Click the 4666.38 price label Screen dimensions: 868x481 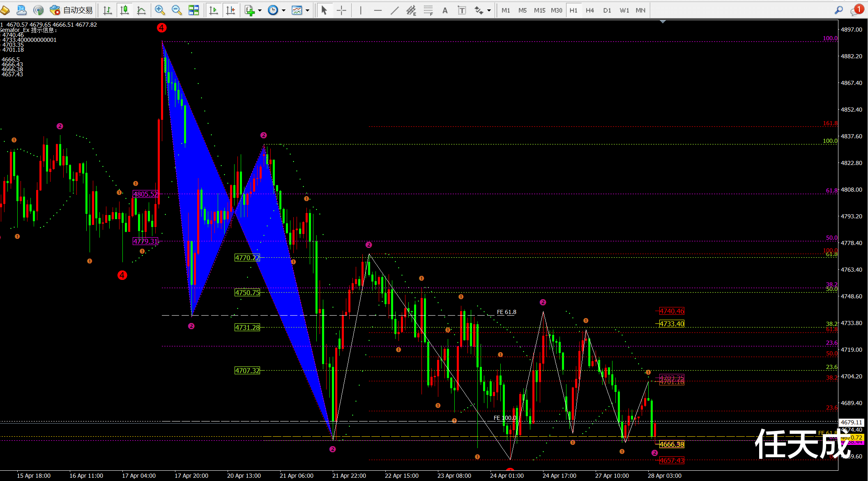tap(672, 444)
